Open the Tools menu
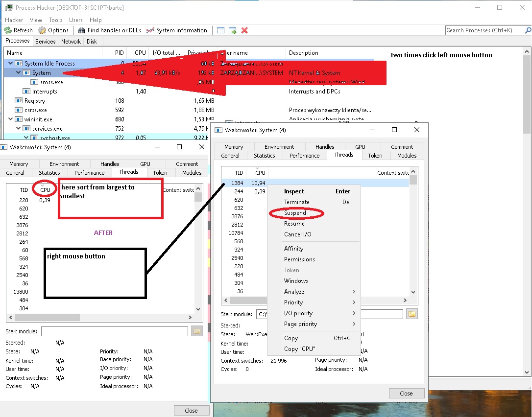The width and height of the screenshot is (532, 417). tap(55, 20)
